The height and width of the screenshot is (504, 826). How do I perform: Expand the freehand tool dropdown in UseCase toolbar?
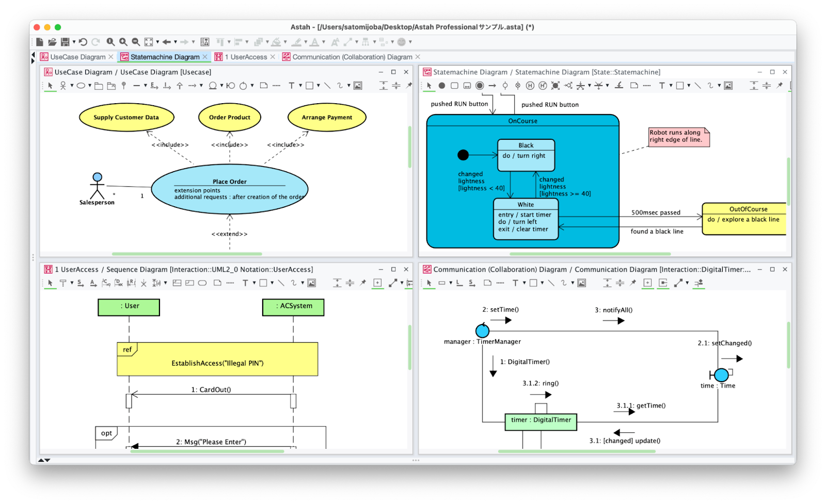click(348, 86)
